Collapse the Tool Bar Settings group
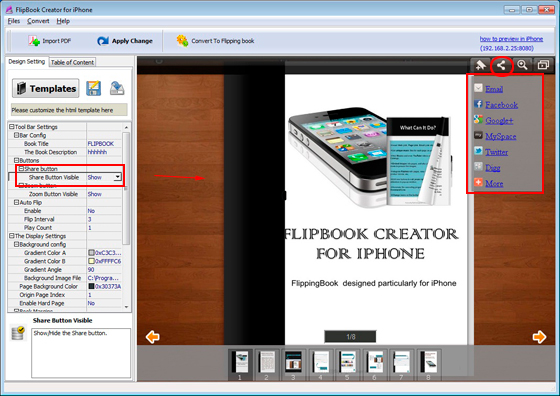Screen dimensions: 560x396 click(11, 127)
